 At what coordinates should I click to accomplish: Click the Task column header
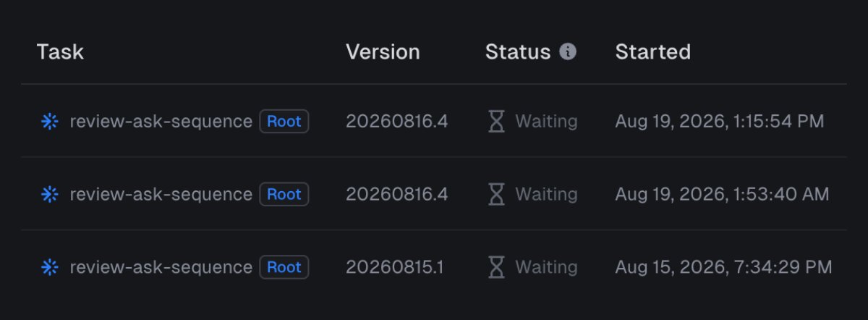point(60,51)
